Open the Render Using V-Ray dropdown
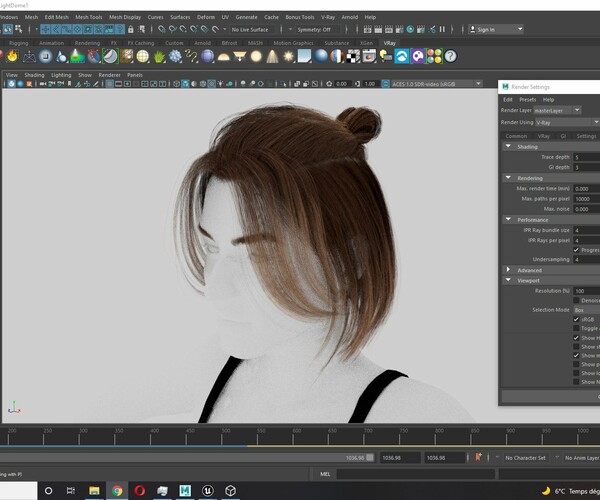The height and width of the screenshot is (500, 600). coord(567,122)
